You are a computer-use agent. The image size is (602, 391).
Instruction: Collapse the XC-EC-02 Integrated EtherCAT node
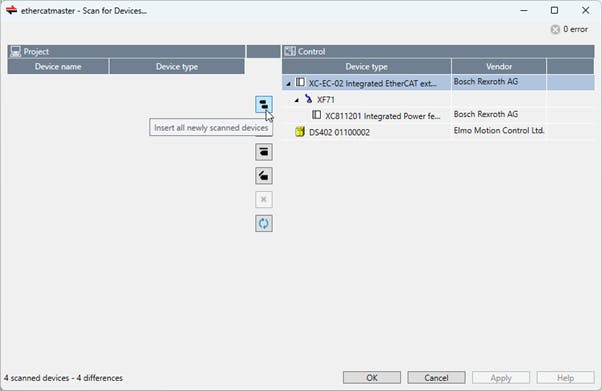coord(288,84)
